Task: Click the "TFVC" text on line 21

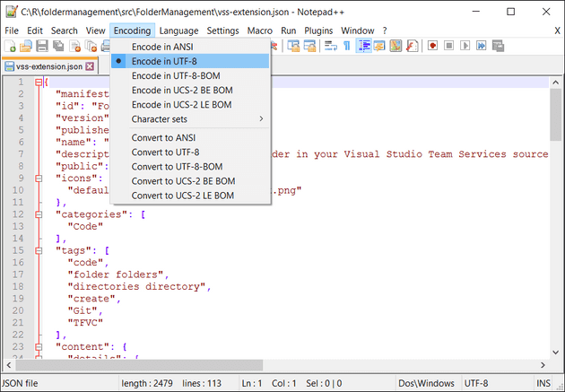Action: (x=85, y=323)
